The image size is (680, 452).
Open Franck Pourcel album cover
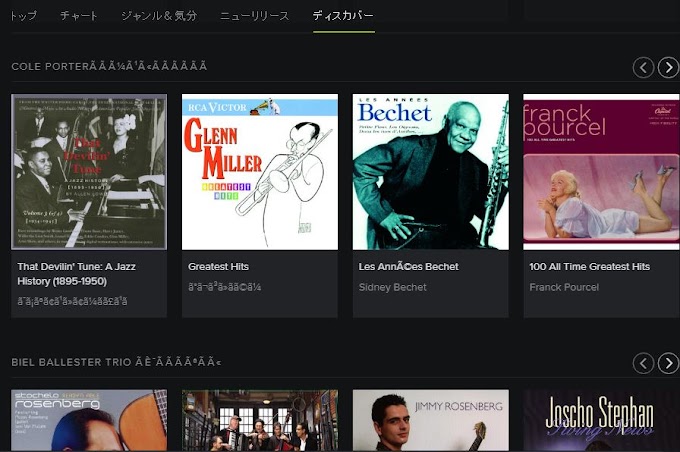click(602, 172)
